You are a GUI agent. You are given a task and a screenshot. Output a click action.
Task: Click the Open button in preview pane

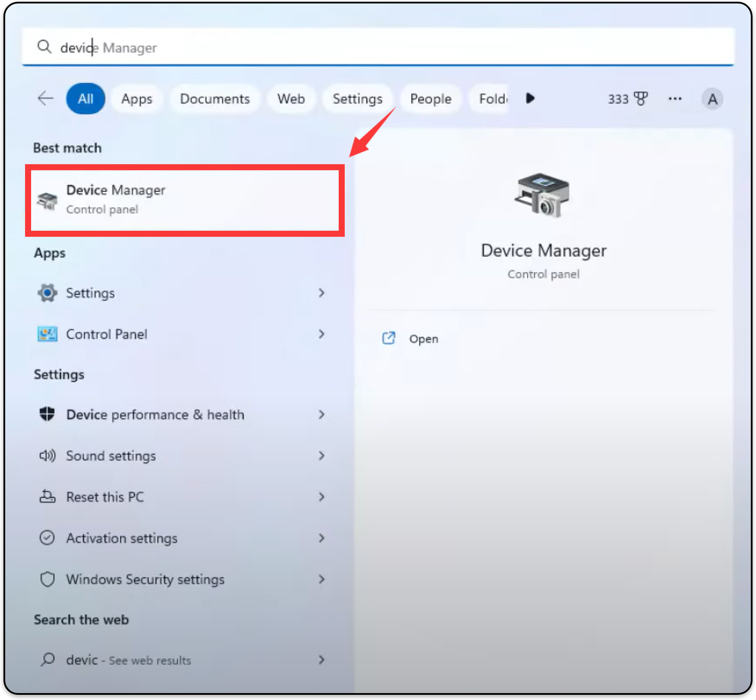click(x=423, y=339)
